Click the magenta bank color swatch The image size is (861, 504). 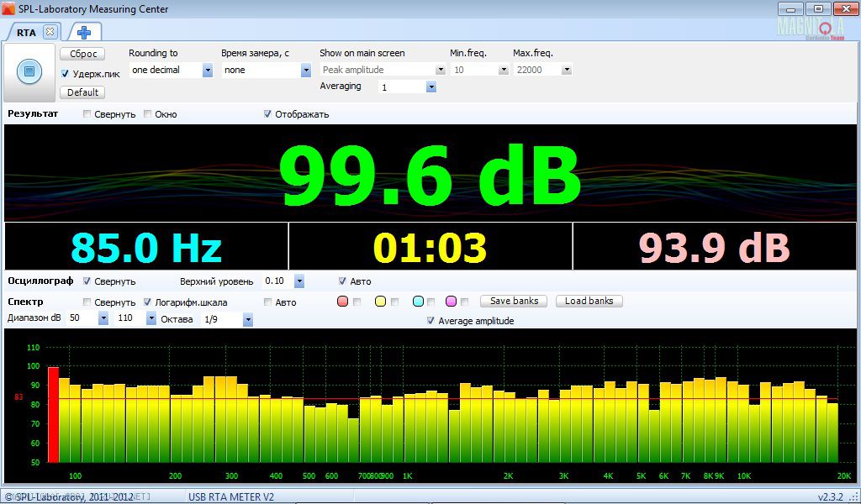[x=452, y=301]
